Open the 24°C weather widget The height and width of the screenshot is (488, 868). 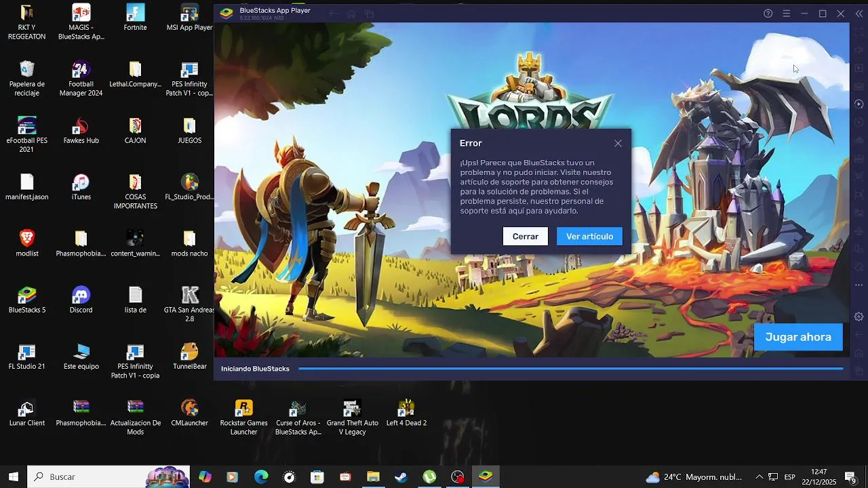(x=693, y=476)
